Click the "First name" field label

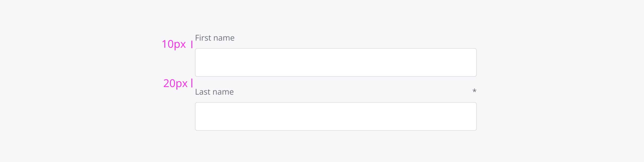point(215,38)
